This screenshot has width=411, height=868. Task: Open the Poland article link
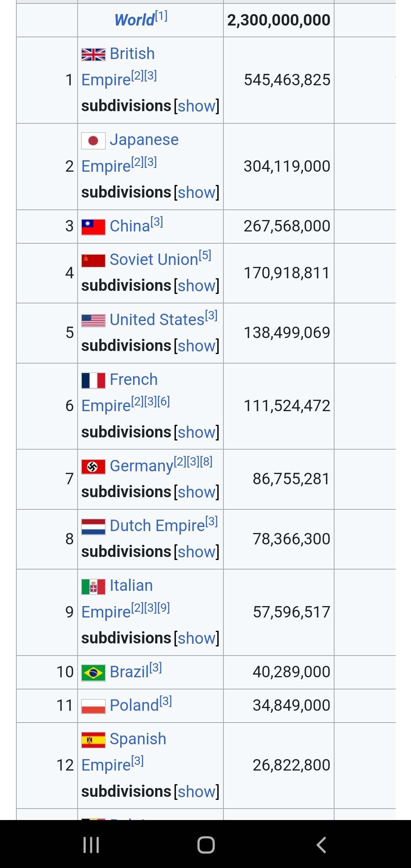134,705
